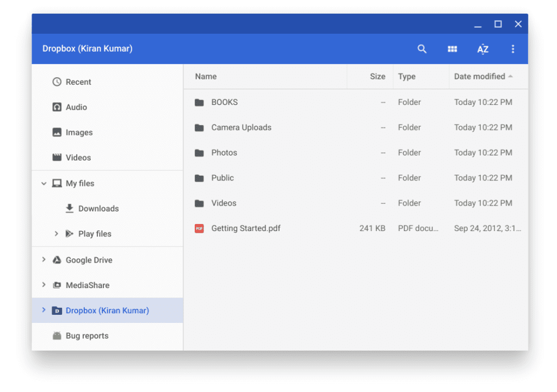The width and height of the screenshot is (557, 392).
Task: Click the Camera Uploads folder icon
Action: pos(199,128)
